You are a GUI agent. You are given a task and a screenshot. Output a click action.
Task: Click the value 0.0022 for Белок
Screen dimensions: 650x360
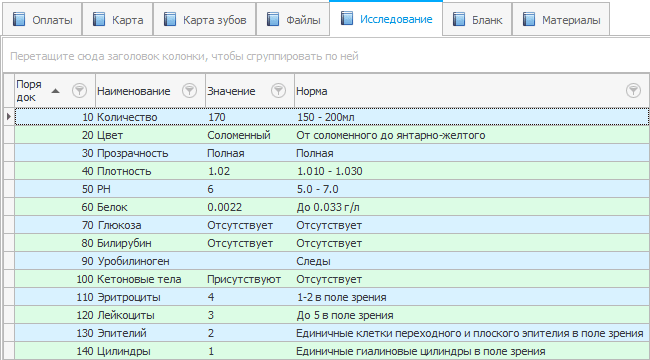point(224,207)
